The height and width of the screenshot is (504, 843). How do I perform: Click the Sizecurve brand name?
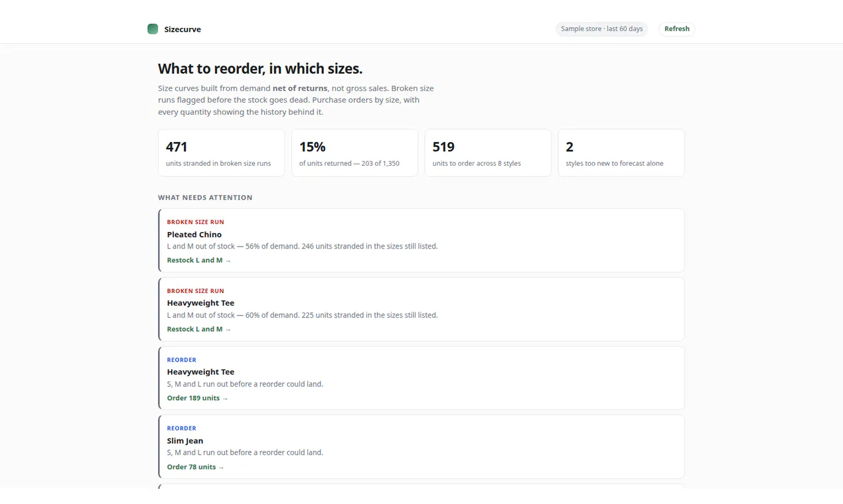click(x=183, y=29)
